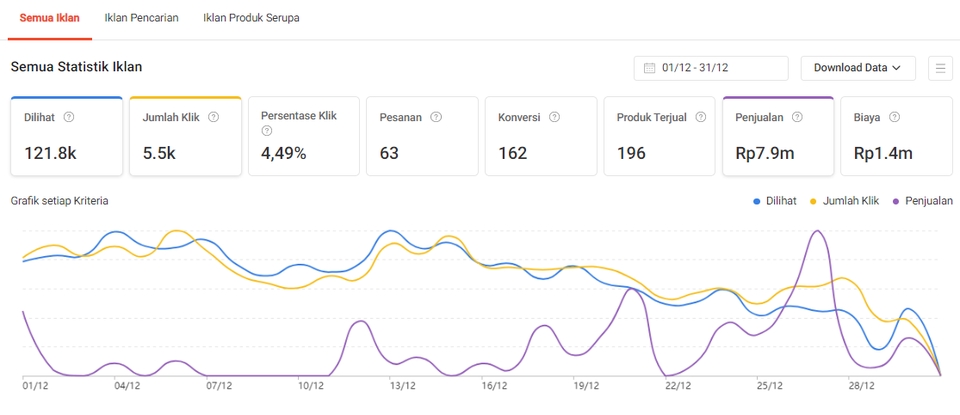The width and height of the screenshot is (960, 415).
Task: Toggle the Biaya metric card
Action: [x=896, y=136]
